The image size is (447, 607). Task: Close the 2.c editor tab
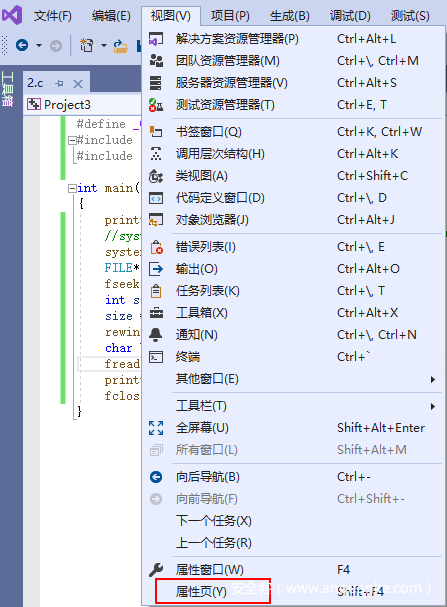pyautogui.click(x=78, y=84)
